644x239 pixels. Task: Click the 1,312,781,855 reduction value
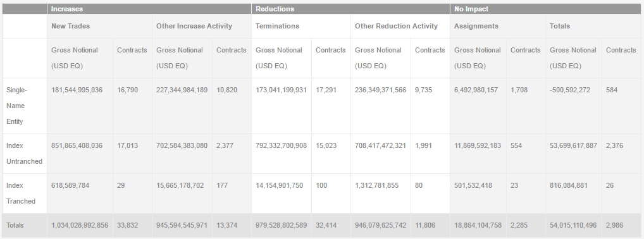pyautogui.click(x=376, y=185)
